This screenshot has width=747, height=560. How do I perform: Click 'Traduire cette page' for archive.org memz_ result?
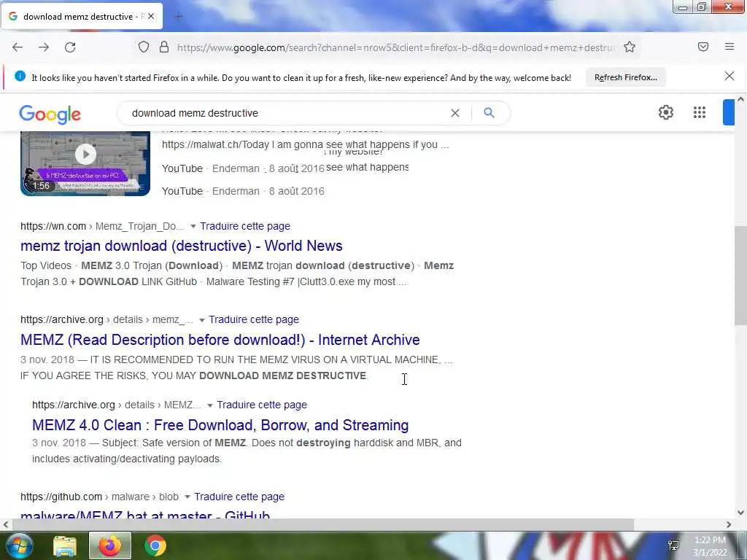coord(254,319)
